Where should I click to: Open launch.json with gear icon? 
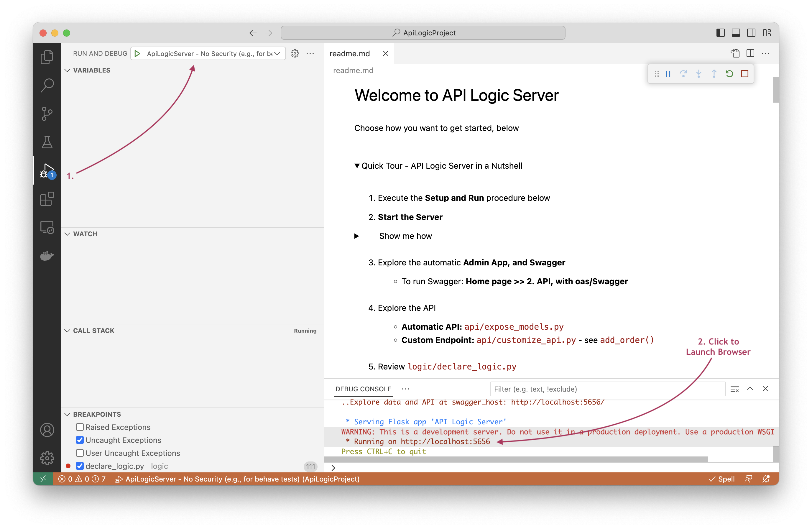(x=295, y=54)
